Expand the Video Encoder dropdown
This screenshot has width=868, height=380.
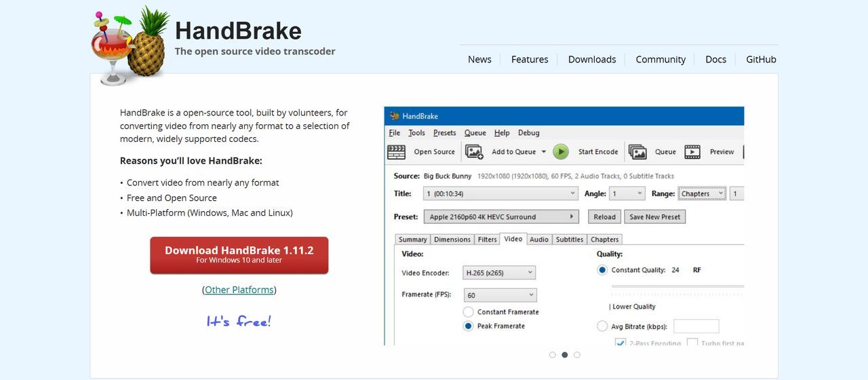(x=500, y=273)
